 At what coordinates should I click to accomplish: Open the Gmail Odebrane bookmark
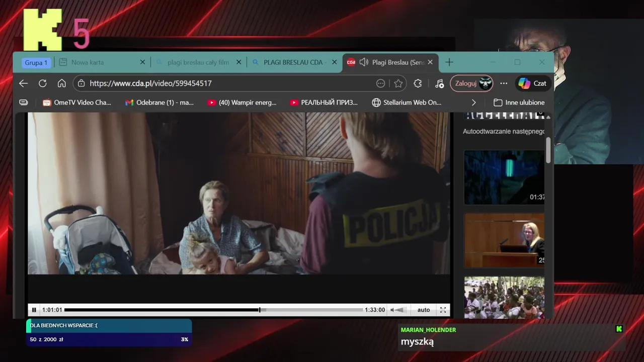pos(159,103)
